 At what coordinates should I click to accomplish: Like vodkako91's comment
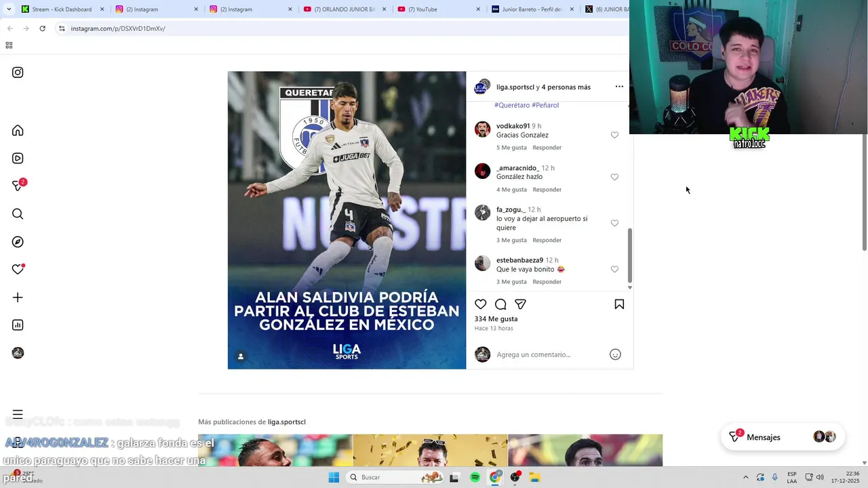pos(614,135)
